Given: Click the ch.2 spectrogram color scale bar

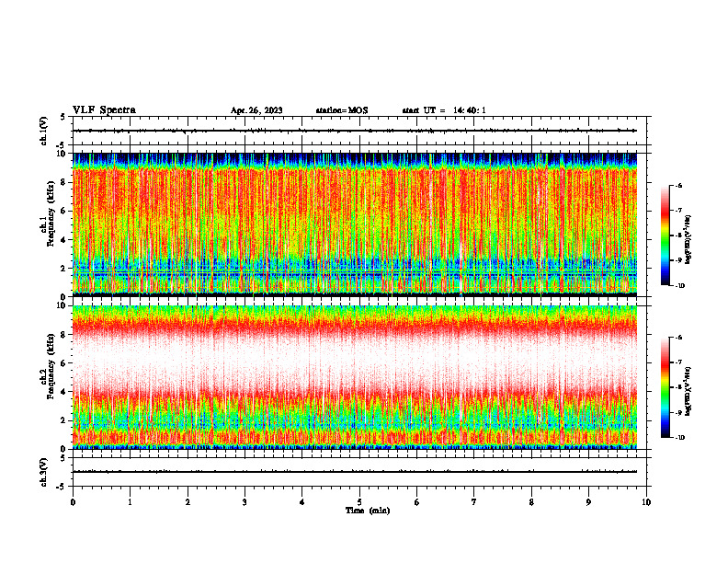Looking at the screenshot, I should (x=665, y=387).
